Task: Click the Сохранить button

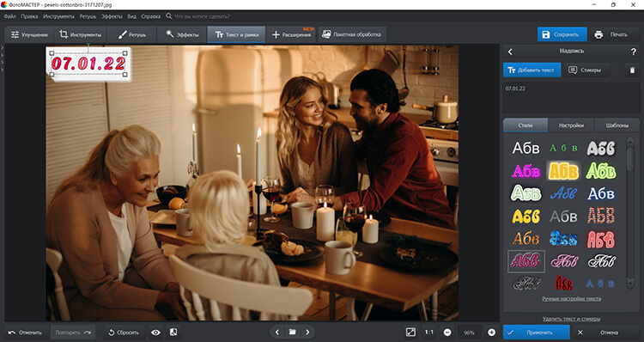Action: point(562,34)
